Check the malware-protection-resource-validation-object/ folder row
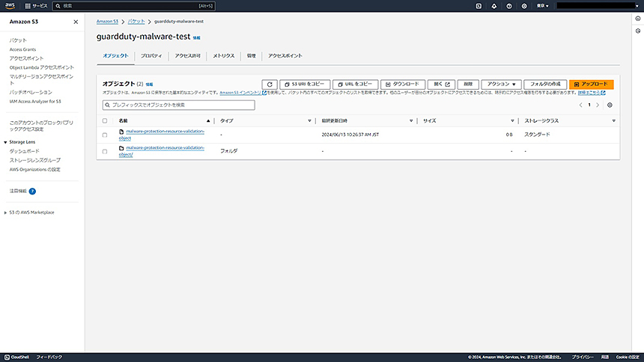Image resolution: width=644 pixels, height=362 pixels. tap(105, 151)
